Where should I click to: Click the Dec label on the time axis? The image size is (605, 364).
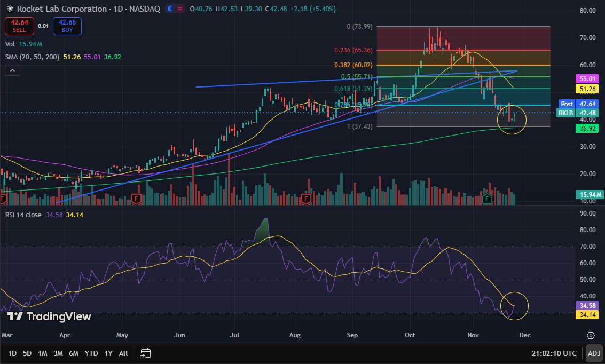(x=525, y=335)
